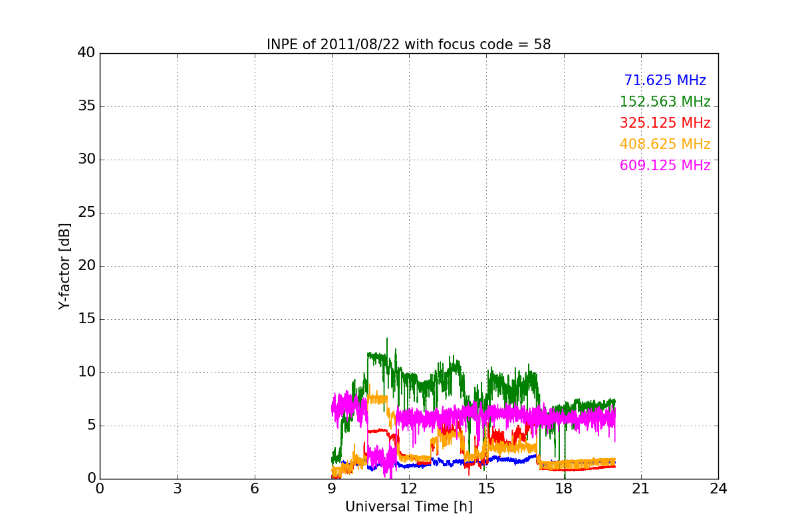Click the x-axis tick label 3
This screenshot has width=798, height=532.
177,489
